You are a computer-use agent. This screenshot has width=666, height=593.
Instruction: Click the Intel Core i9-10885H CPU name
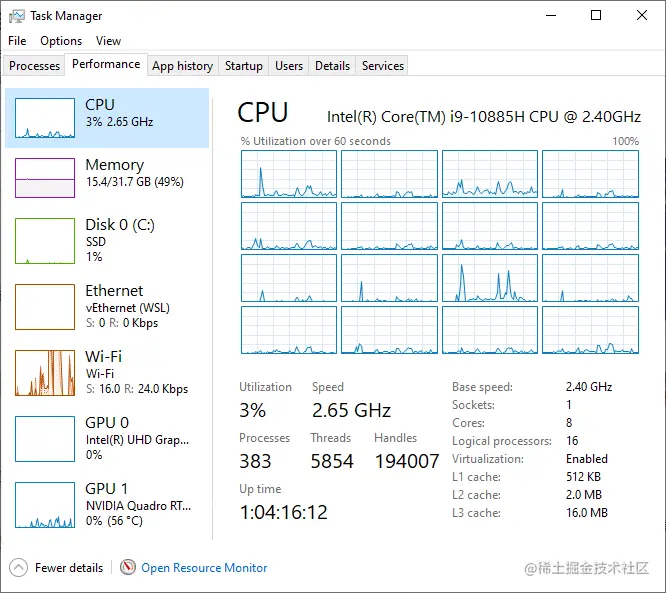tap(484, 116)
